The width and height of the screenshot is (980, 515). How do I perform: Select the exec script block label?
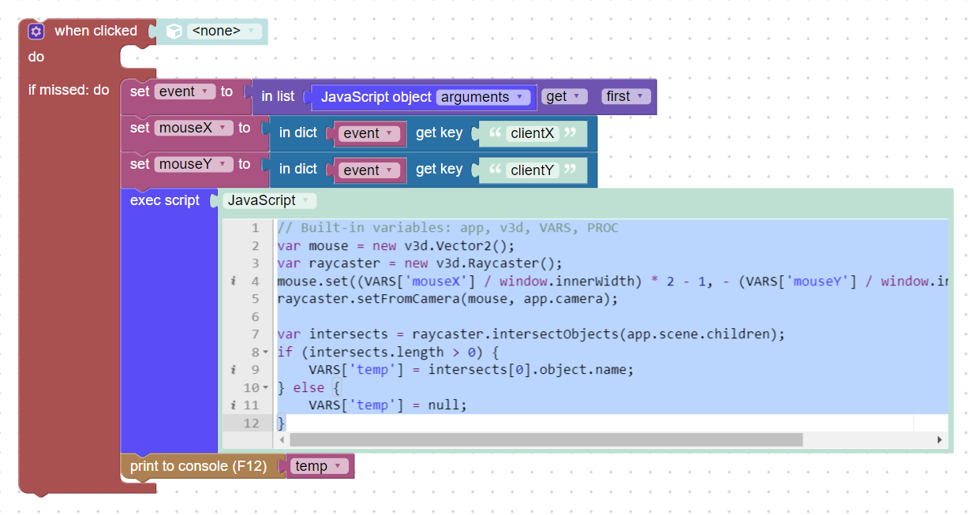(165, 200)
